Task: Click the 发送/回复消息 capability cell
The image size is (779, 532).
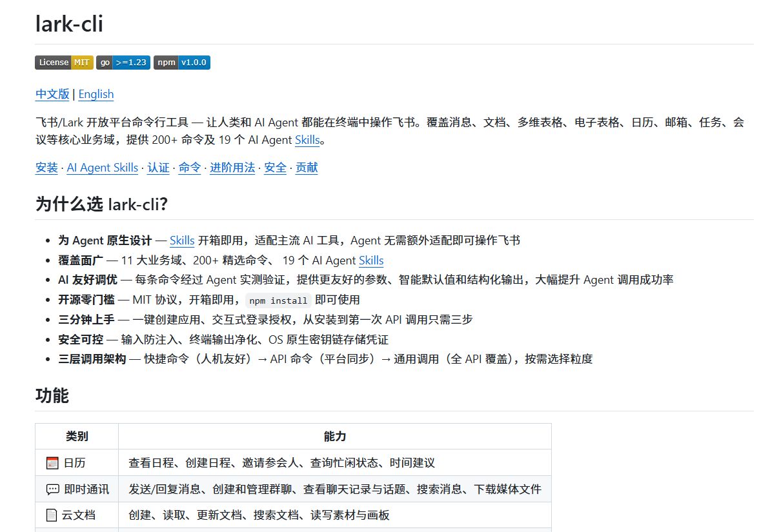Action: (335, 489)
